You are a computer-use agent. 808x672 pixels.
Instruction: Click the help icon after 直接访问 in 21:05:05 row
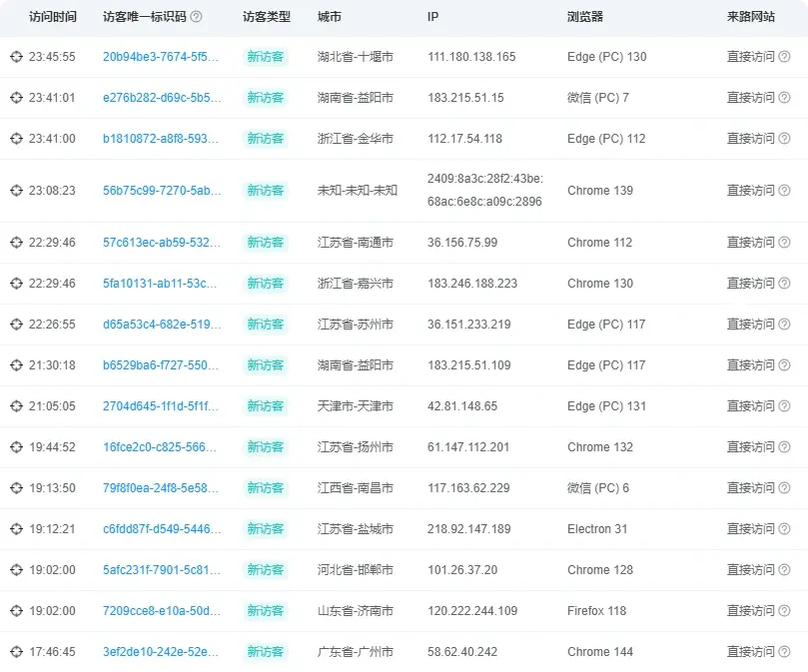click(784, 406)
